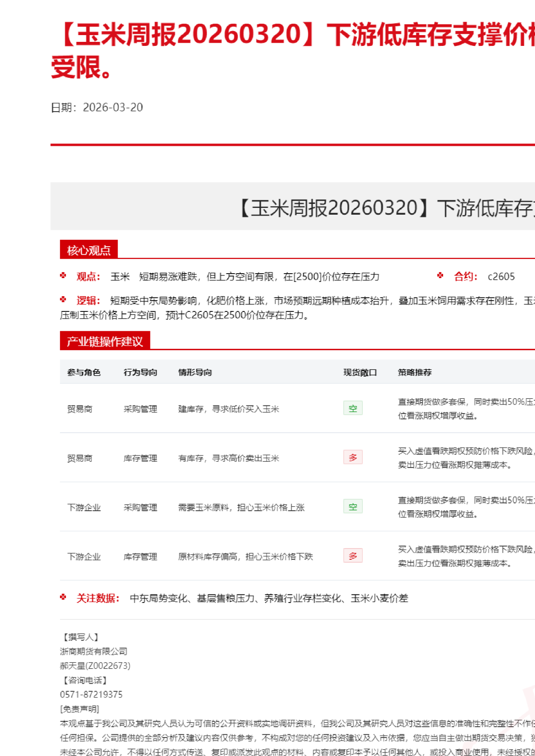Click the phone number 0571-87219375
This screenshot has width=535, height=756.
pos(91,695)
